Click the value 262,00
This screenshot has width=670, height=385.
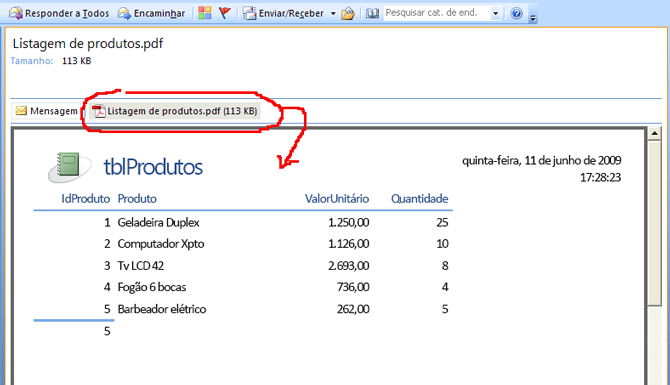353,309
